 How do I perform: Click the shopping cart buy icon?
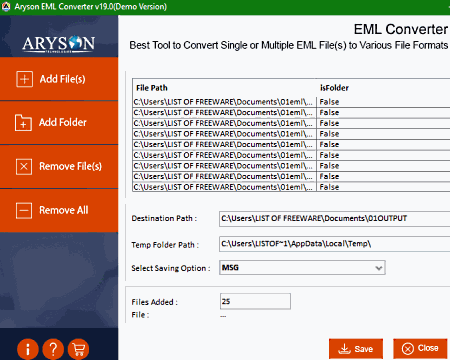click(78, 349)
